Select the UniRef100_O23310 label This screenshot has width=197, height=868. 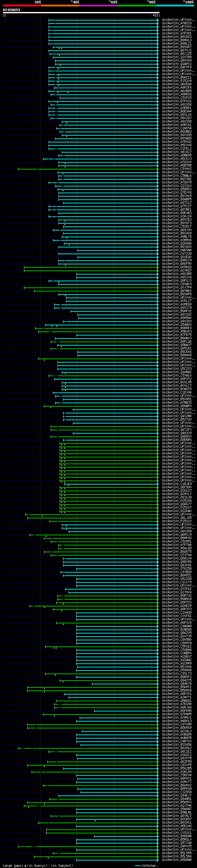coord(177,186)
